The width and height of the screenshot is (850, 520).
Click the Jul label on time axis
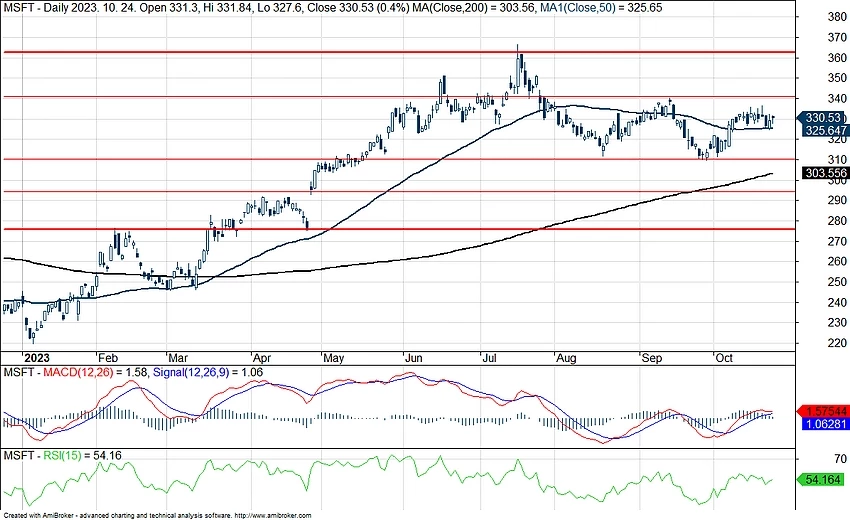[x=490, y=358]
